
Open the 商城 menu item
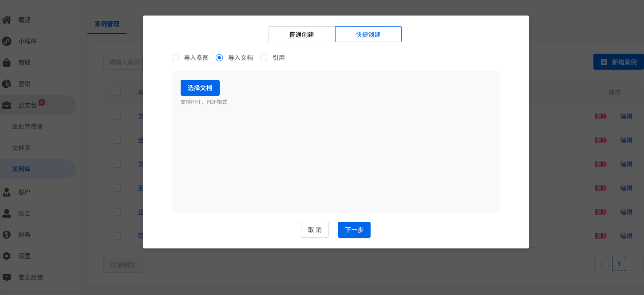click(x=24, y=63)
